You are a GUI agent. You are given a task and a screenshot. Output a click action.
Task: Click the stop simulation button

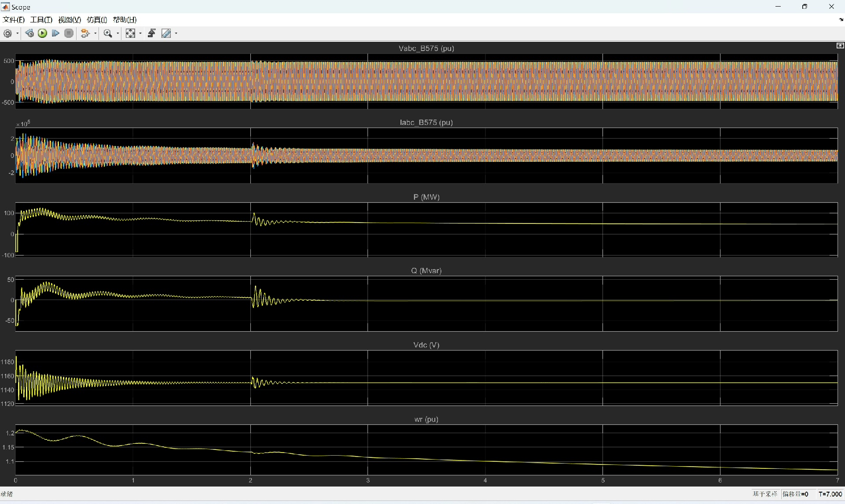[69, 33]
